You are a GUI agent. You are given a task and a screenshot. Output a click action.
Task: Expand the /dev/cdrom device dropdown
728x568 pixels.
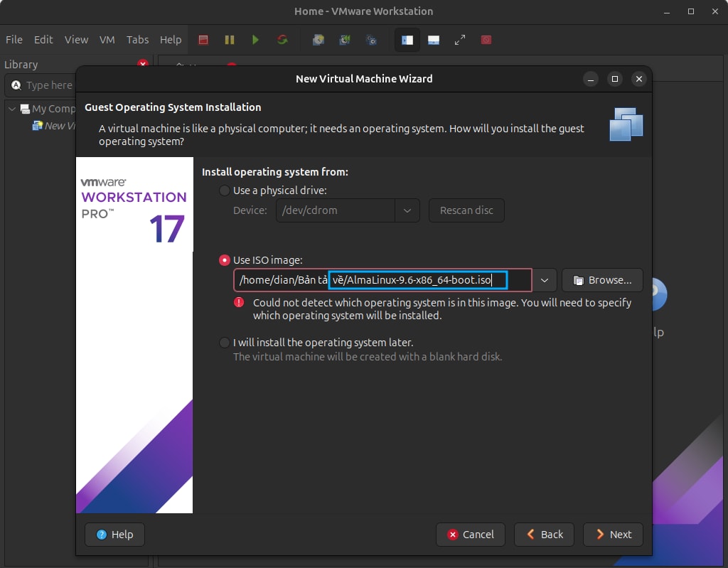[407, 210]
